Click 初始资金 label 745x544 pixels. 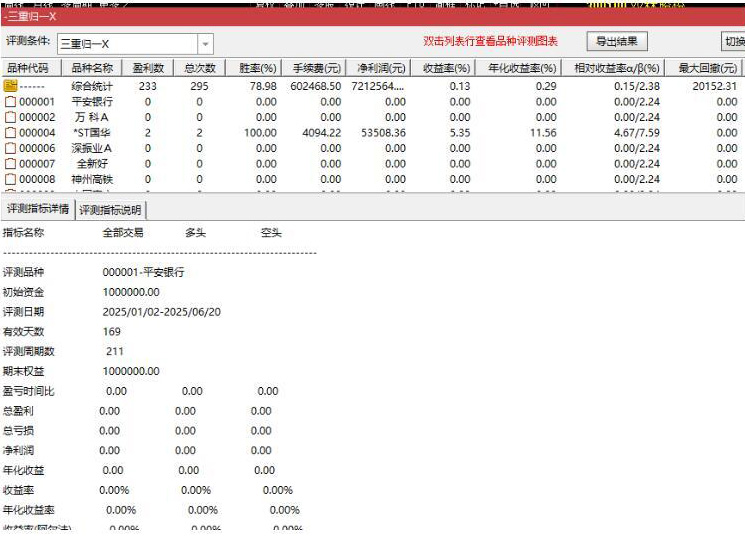tap(23, 292)
